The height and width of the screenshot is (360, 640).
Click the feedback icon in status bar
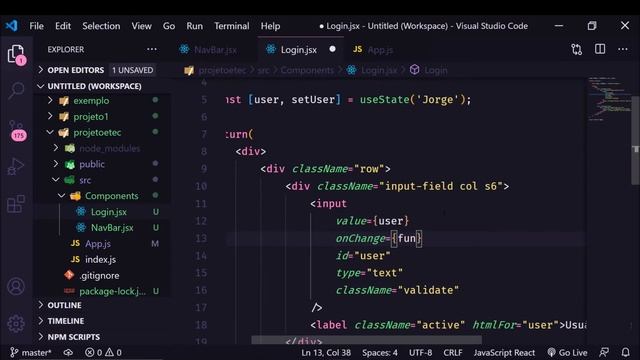pyautogui.click(x=604, y=352)
